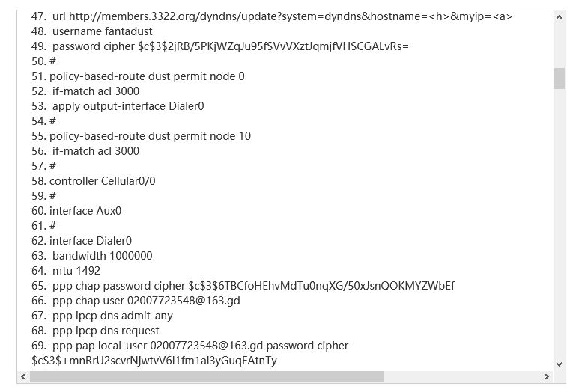576x392 pixels.
Task: Click 'ppp ipcp dns admit-any' line
Action: [112, 316]
